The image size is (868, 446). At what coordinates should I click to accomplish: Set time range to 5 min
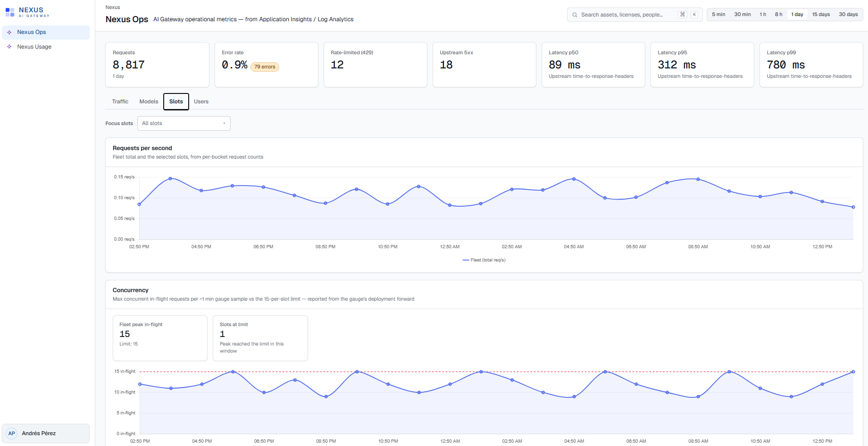pyautogui.click(x=718, y=15)
